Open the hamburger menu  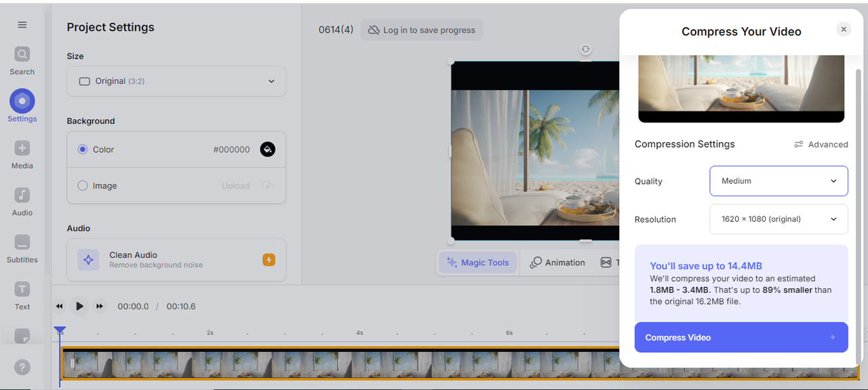tap(22, 25)
